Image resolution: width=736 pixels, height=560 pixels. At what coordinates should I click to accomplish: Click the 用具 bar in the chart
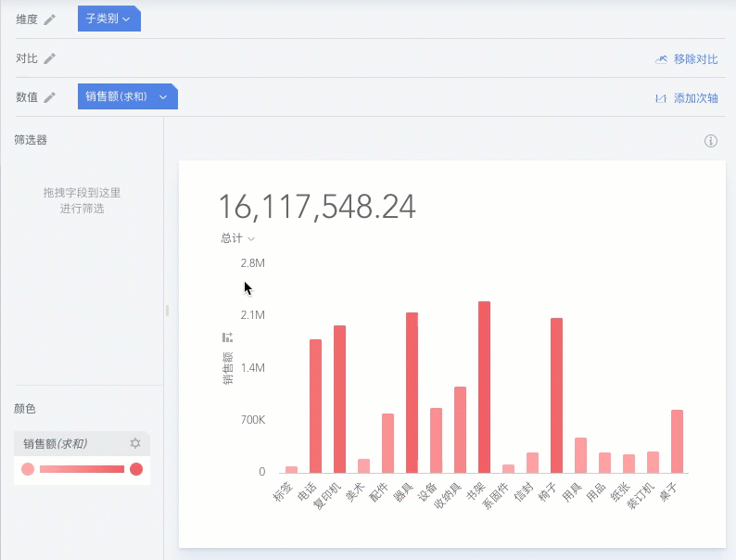(580, 455)
